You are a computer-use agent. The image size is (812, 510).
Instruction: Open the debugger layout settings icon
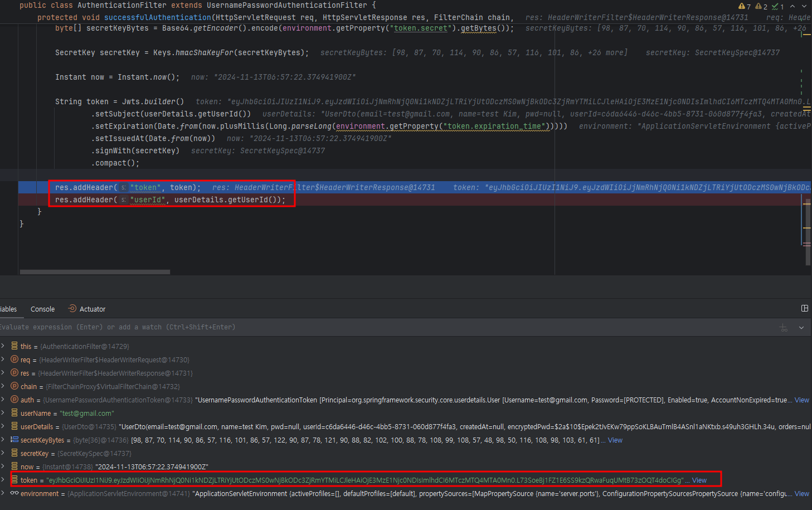point(804,308)
